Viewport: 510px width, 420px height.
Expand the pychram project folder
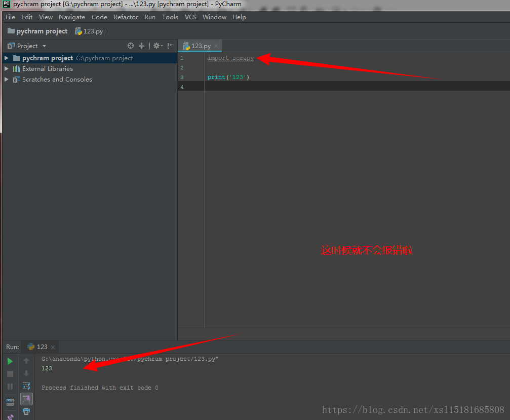coord(6,58)
